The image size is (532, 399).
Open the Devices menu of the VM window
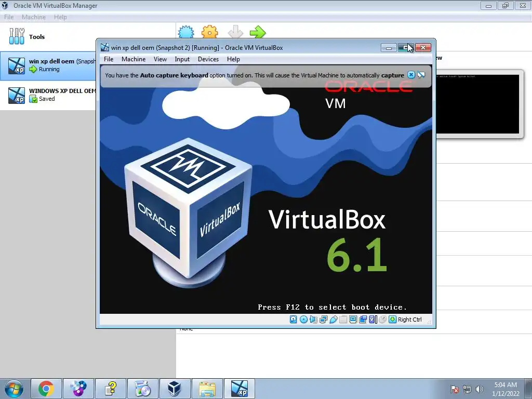tap(208, 59)
